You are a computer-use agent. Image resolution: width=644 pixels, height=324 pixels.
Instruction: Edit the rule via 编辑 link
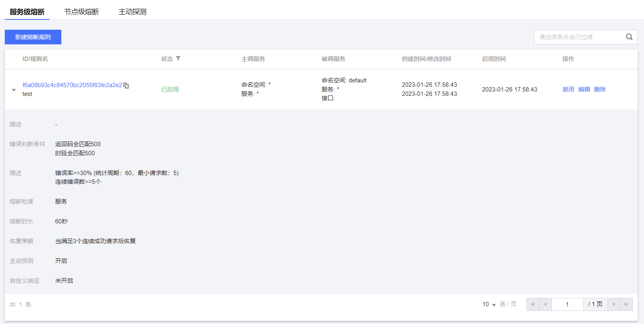tap(584, 90)
